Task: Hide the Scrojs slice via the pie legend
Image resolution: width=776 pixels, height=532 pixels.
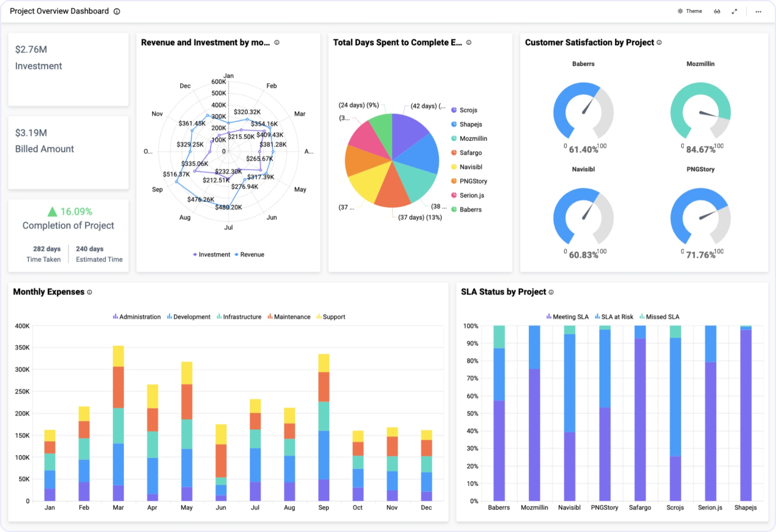Action: [x=468, y=110]
